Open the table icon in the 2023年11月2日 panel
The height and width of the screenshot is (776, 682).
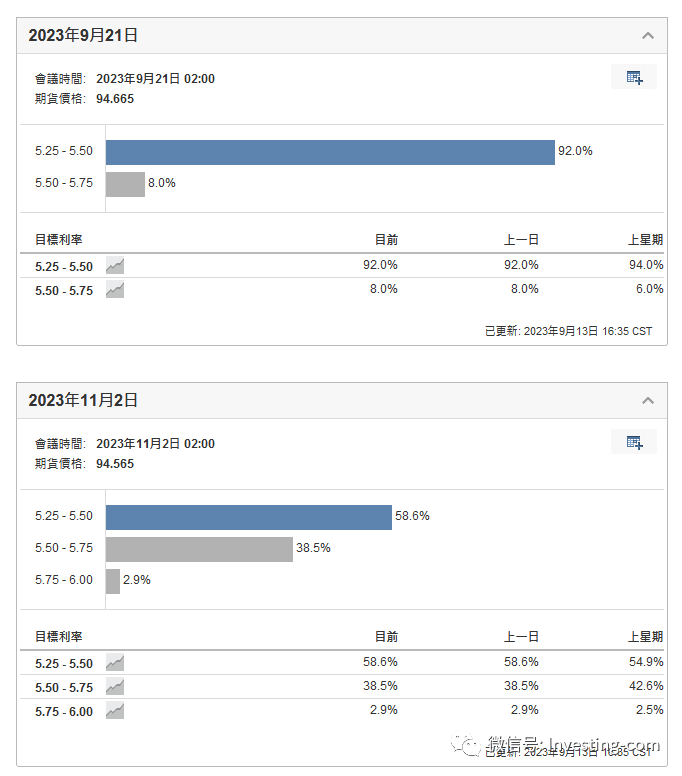(x=634, y=442)
